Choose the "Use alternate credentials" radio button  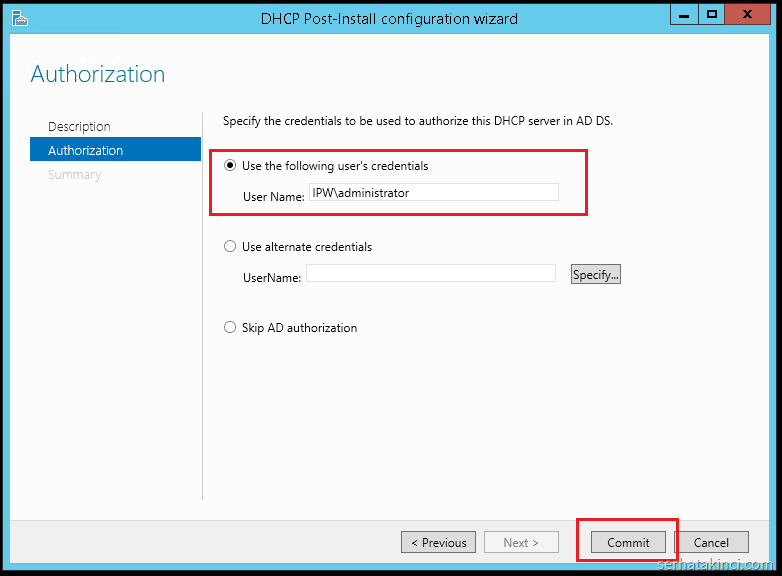231,247
